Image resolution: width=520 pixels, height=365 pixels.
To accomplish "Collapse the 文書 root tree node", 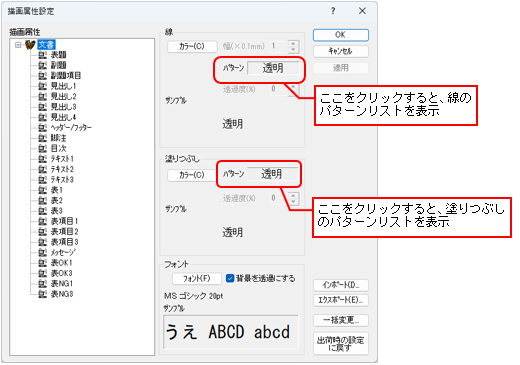I will coord(18,45).
